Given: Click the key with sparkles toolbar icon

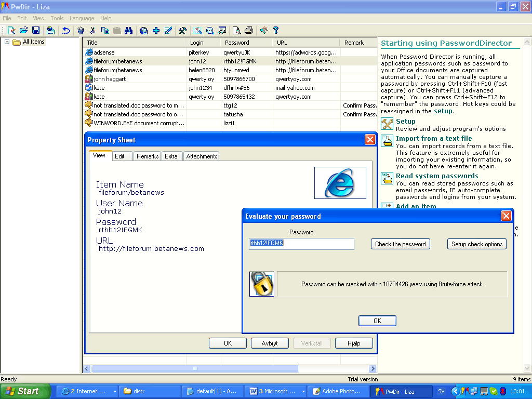Looking at the screenshot, I should (264, 31).
